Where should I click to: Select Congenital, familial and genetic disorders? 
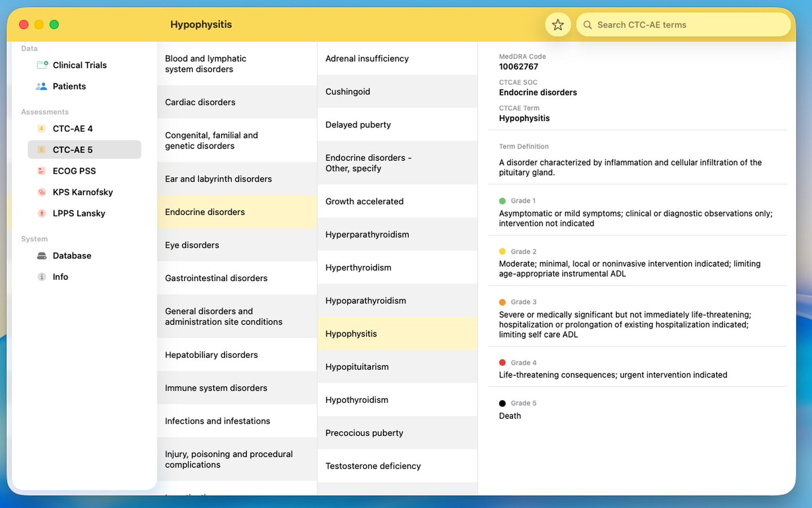237,141
